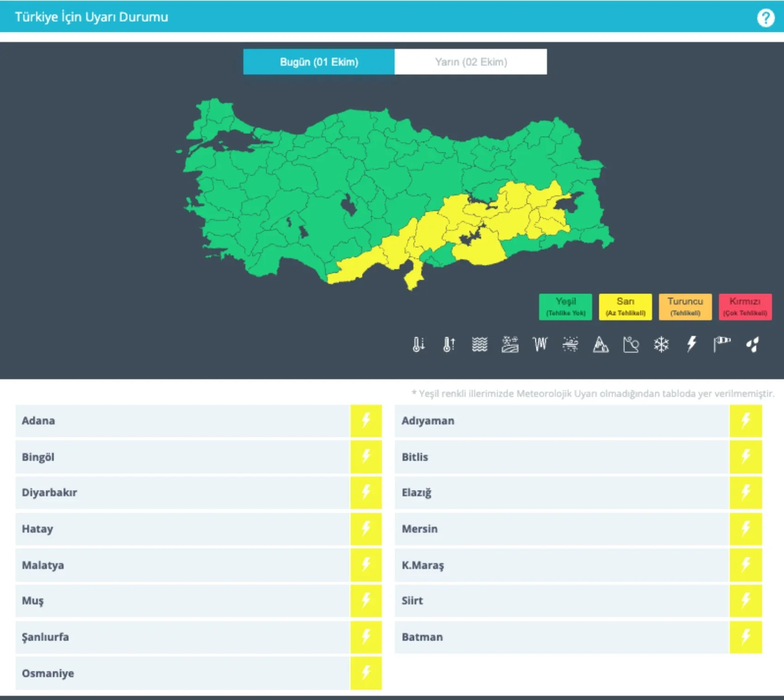Select the heat temperature rise warning icon
Viewport: 784px width, 700px height.
449,344
